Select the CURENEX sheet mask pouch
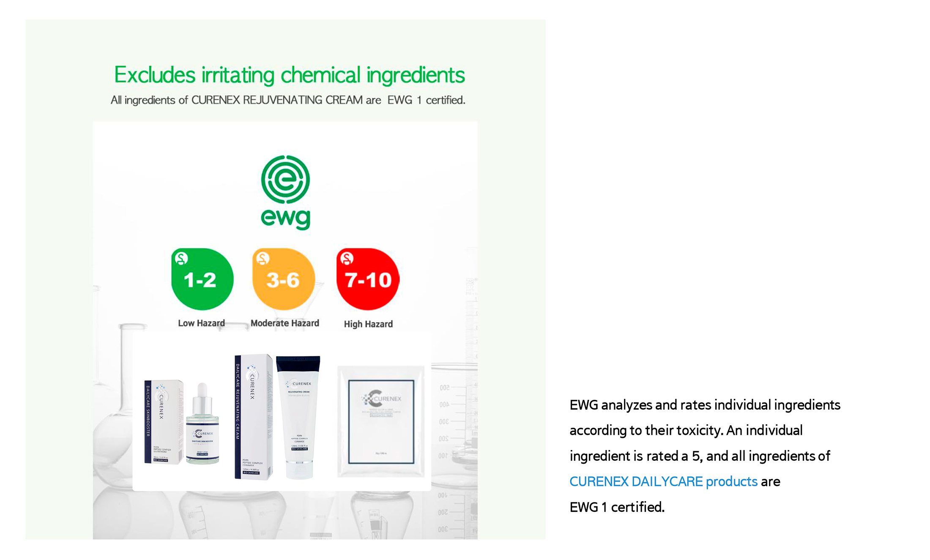This screenshot has height=560, width=930. (380, 421)
